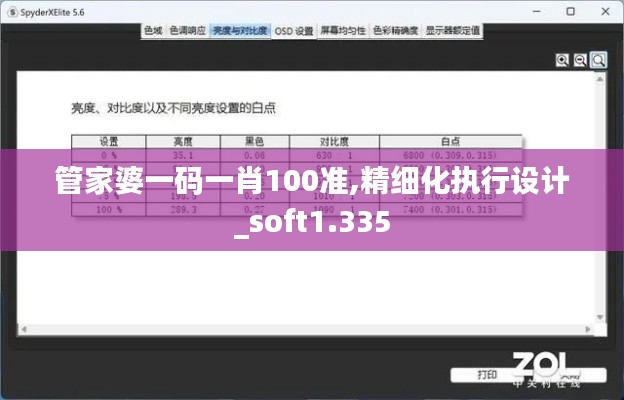
Task: Switch to the 色域 tab
Action: (153, 31)
